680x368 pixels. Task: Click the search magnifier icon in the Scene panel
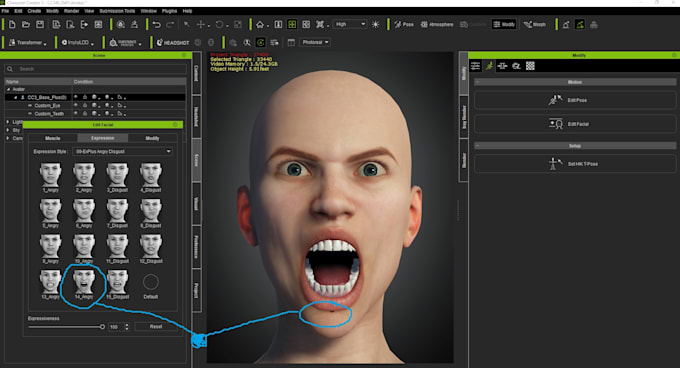[x=10, y=69]
